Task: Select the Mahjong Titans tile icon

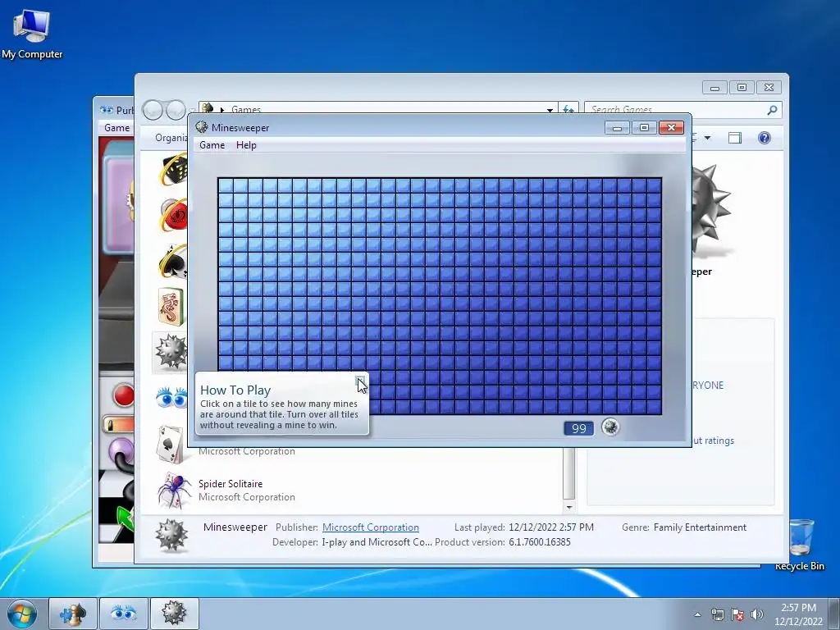Action: click(171, 307)
